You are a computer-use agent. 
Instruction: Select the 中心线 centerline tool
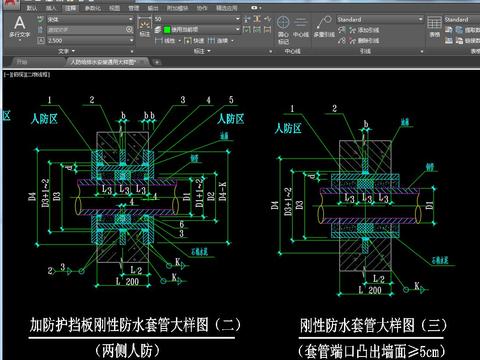[x=301, y=27]
